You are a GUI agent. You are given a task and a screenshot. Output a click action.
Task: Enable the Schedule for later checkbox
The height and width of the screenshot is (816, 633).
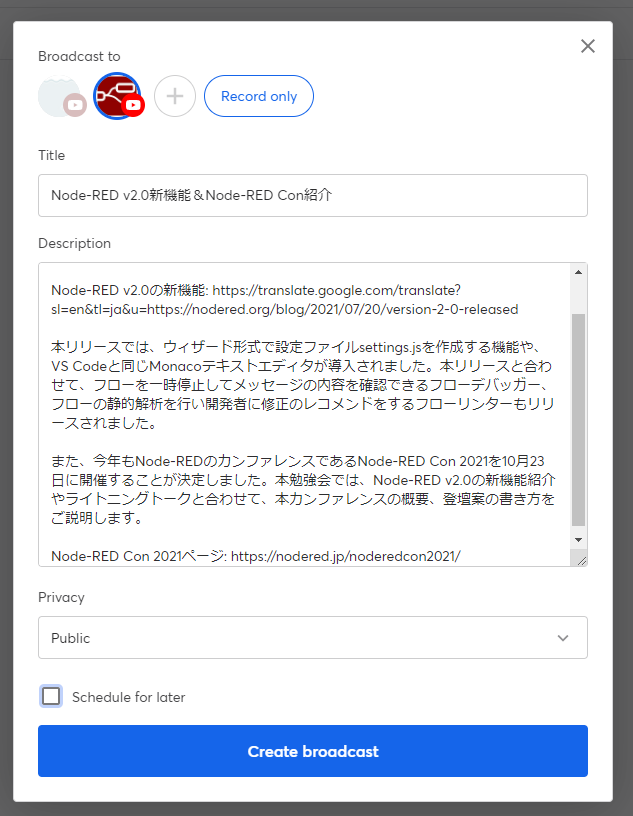[51, 696]
